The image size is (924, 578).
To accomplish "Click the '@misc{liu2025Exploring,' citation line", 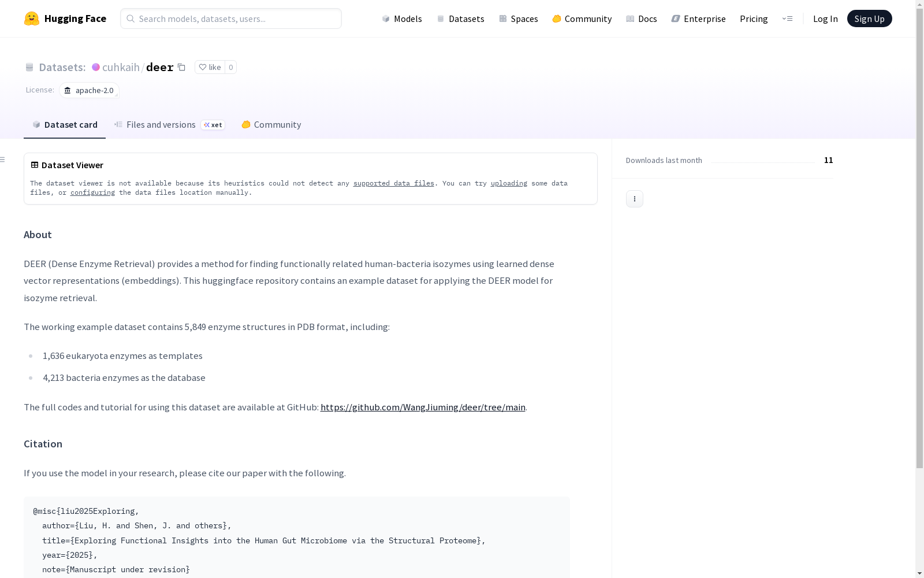I will pyautogui.click(x=86, y=511).
